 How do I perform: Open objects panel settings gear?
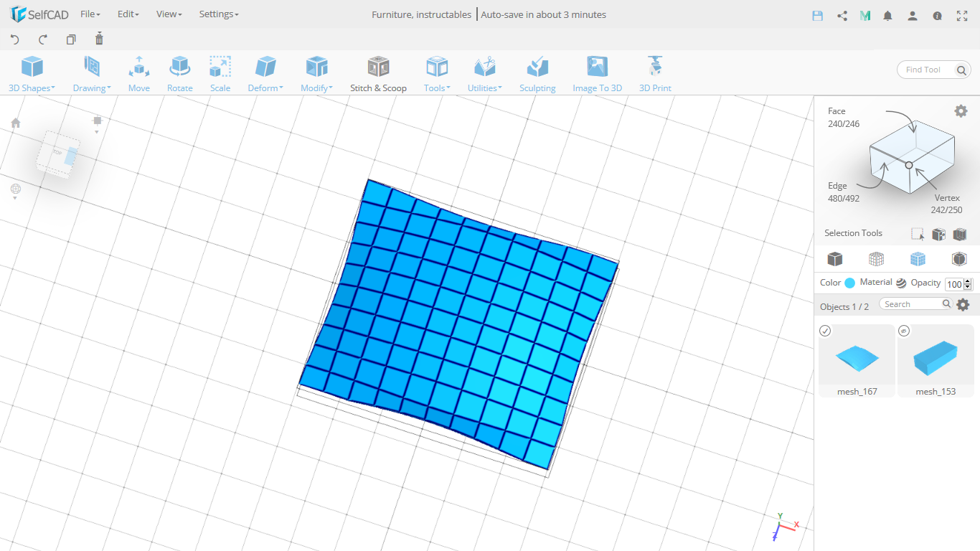(963, 305)
